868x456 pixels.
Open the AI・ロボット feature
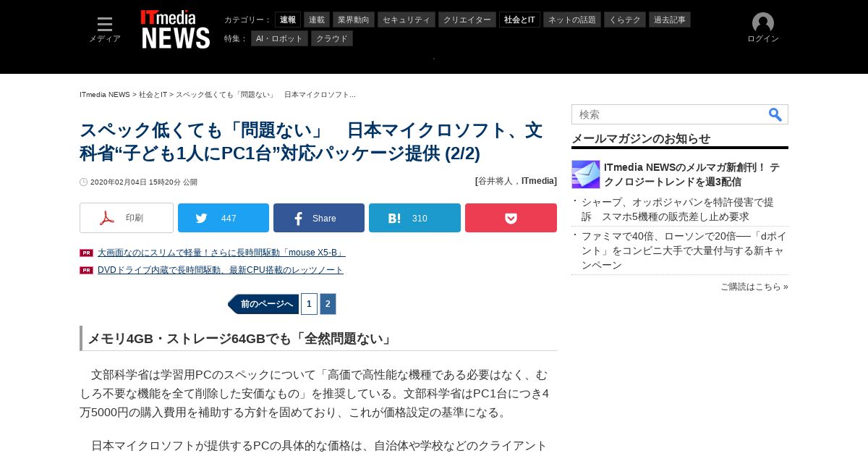click(279, 38)
